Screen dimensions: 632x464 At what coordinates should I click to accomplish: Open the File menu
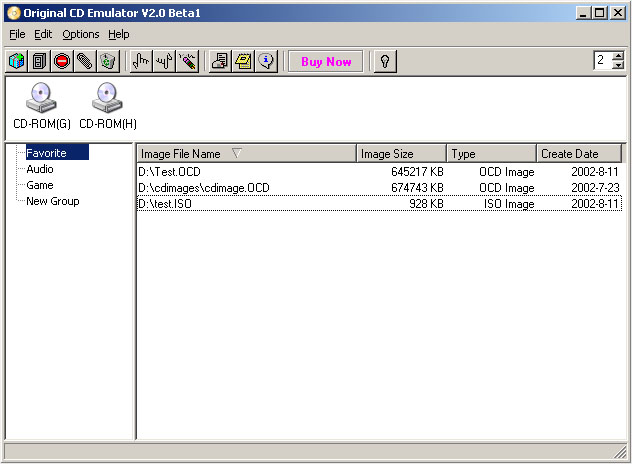[17, 34]
